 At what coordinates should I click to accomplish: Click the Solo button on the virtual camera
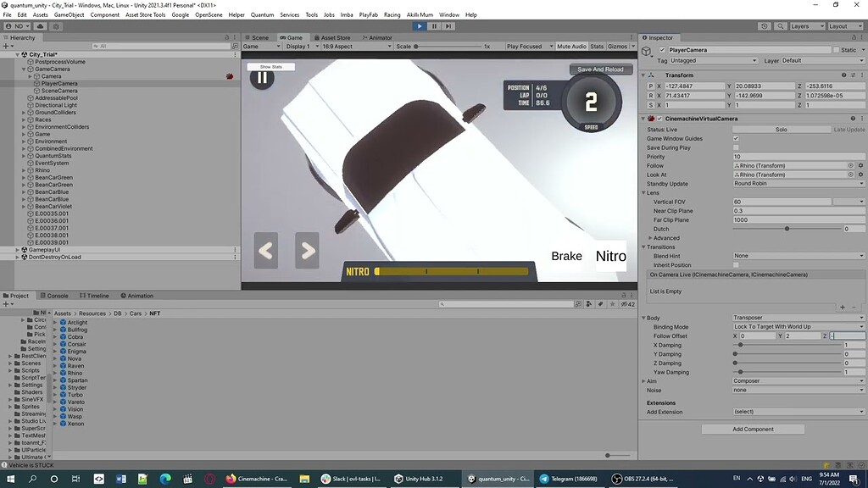781,130
